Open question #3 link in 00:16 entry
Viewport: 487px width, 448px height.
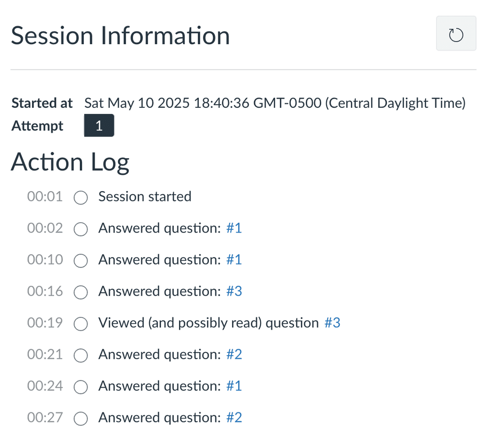click(x=234, y=291)
